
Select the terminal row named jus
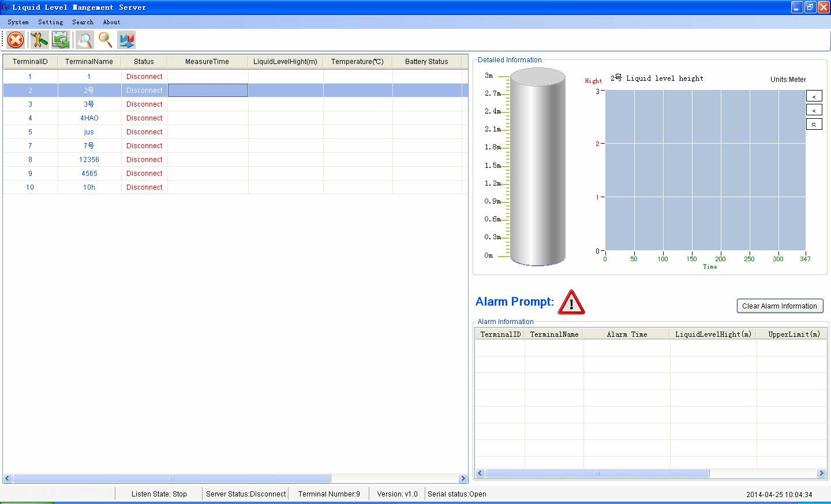pos(89,132)
